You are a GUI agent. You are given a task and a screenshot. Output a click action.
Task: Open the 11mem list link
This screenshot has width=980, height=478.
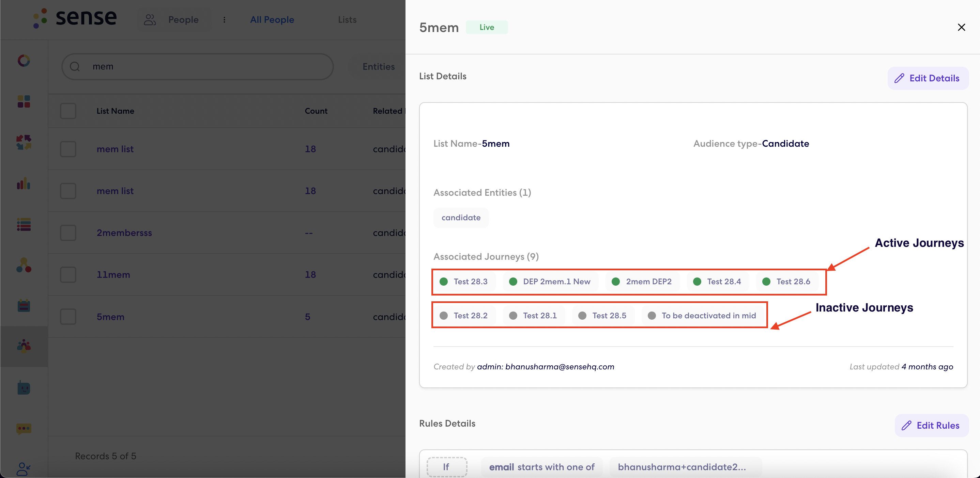(x=113, y=274)
